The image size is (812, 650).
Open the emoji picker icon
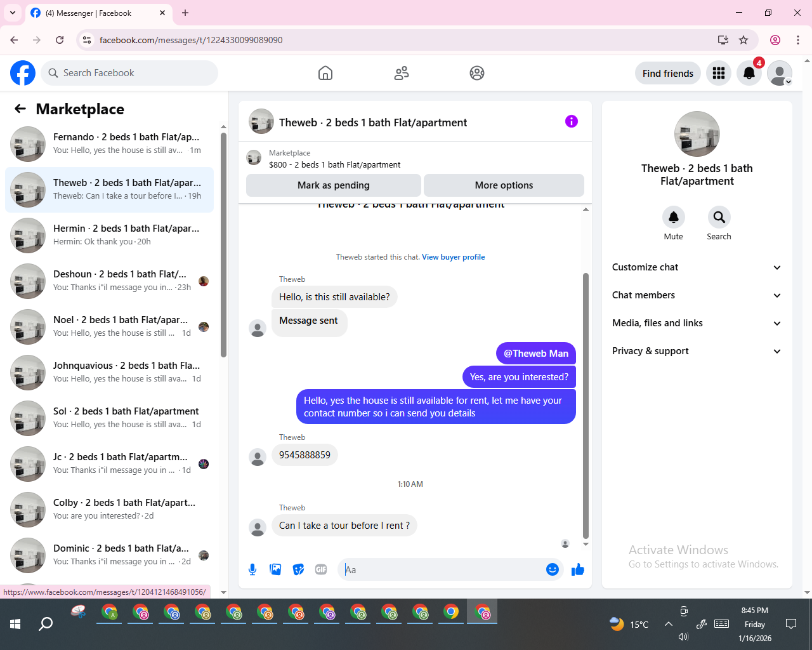[x=553, y=569]
